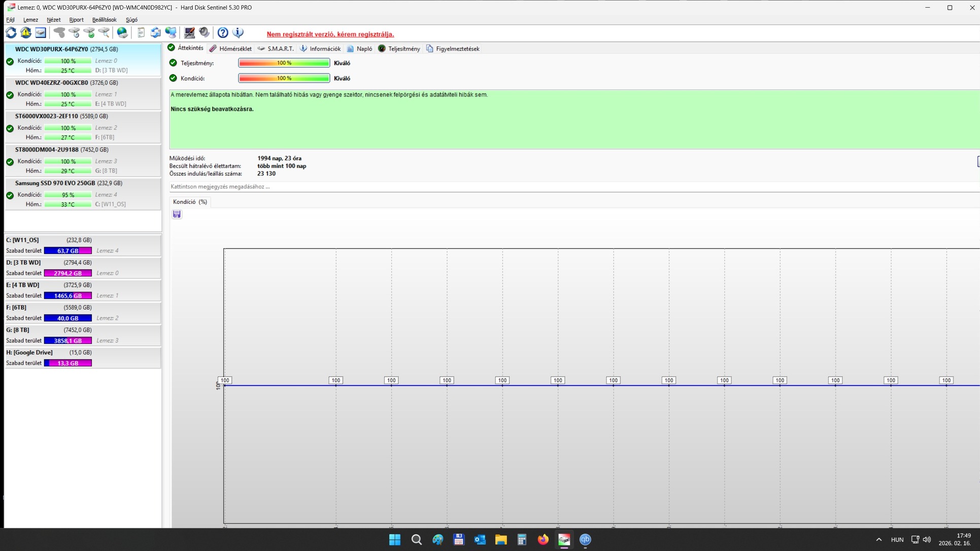Click the configuration computer toolbar icon
The height and width of the screenshot is (551, 980).
pos(189,33)
